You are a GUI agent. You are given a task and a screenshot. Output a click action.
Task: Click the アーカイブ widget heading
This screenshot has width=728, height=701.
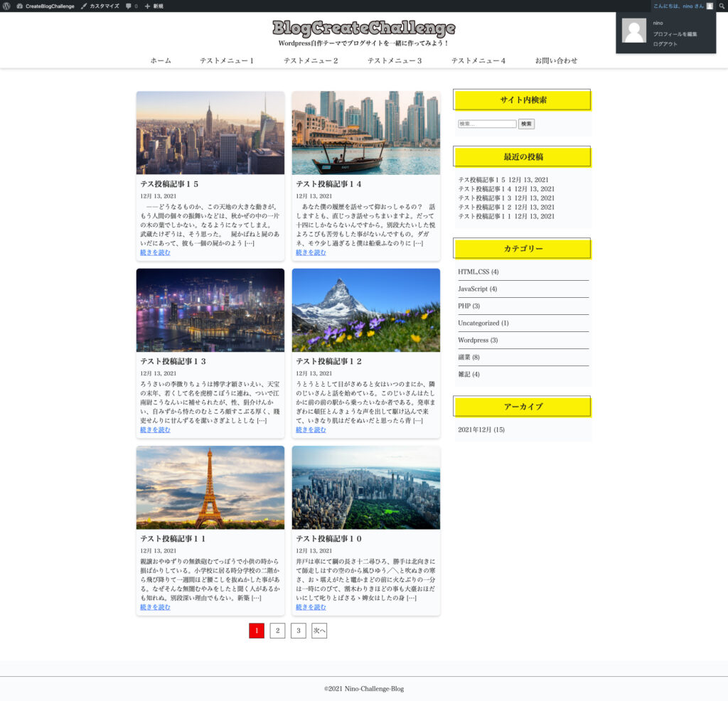[523, 407]
